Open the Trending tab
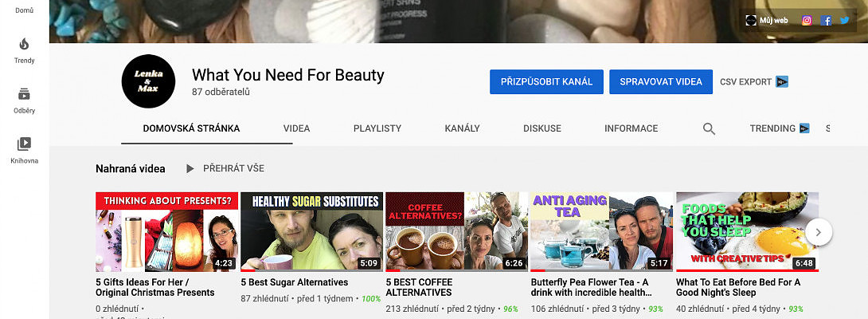 779,128
